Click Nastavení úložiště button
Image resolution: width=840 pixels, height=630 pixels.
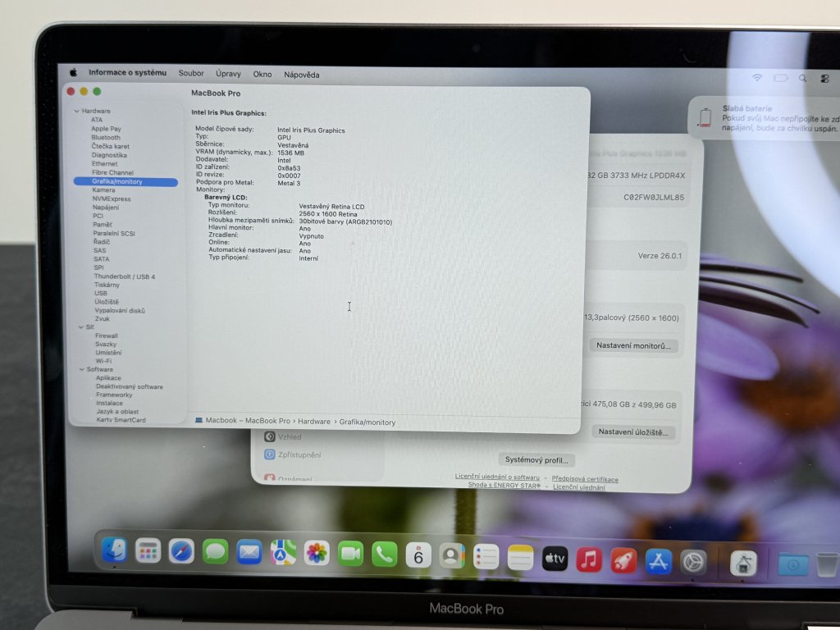pos(633,431)
